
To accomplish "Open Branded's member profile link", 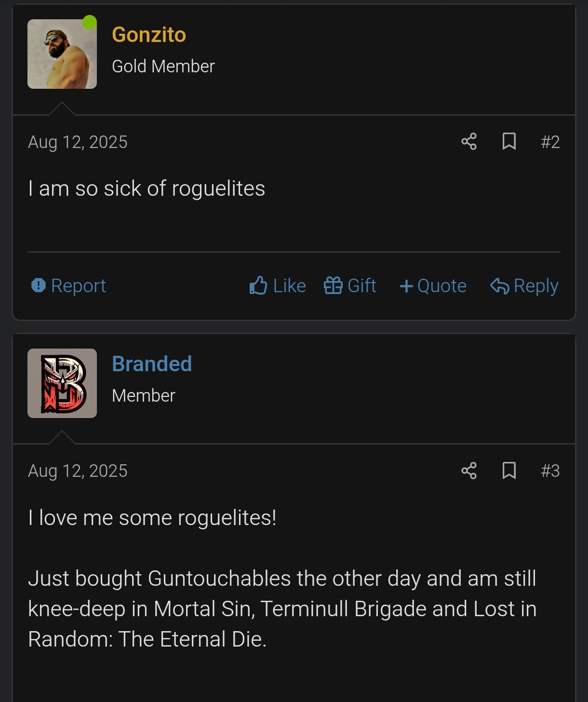I will tap(151, 364).
